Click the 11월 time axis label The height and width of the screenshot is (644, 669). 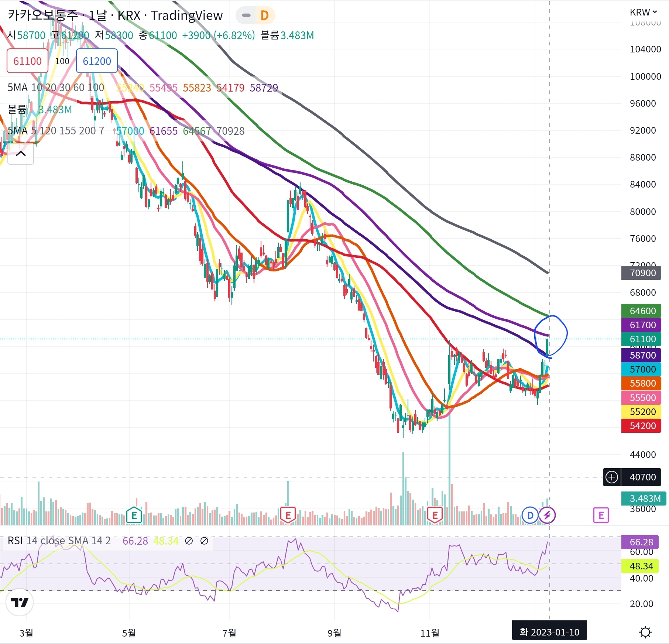430,633
